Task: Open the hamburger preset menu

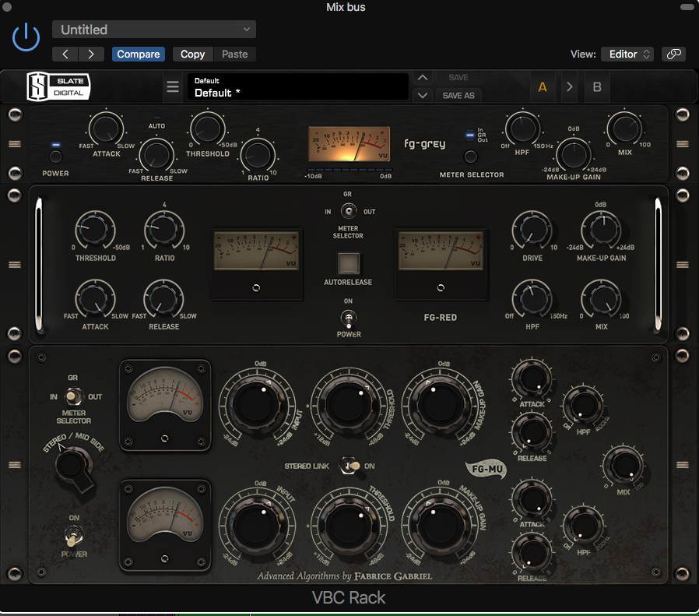Action: (173, 86)
